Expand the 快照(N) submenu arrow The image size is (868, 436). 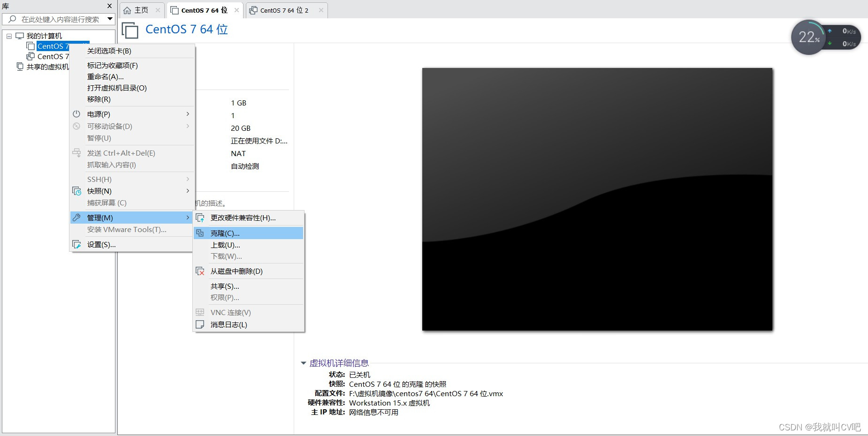(188, 191)
